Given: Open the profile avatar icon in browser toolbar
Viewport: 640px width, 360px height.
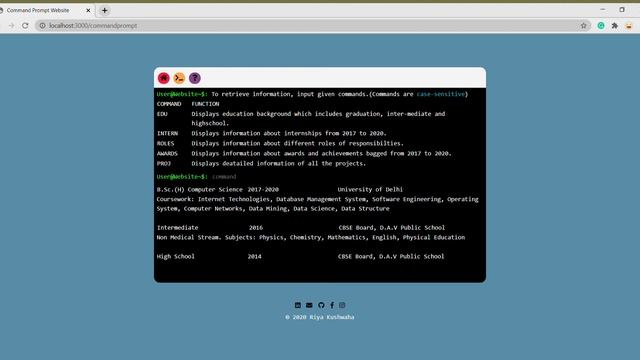Looking at the screenshot, I should point(629,25).
